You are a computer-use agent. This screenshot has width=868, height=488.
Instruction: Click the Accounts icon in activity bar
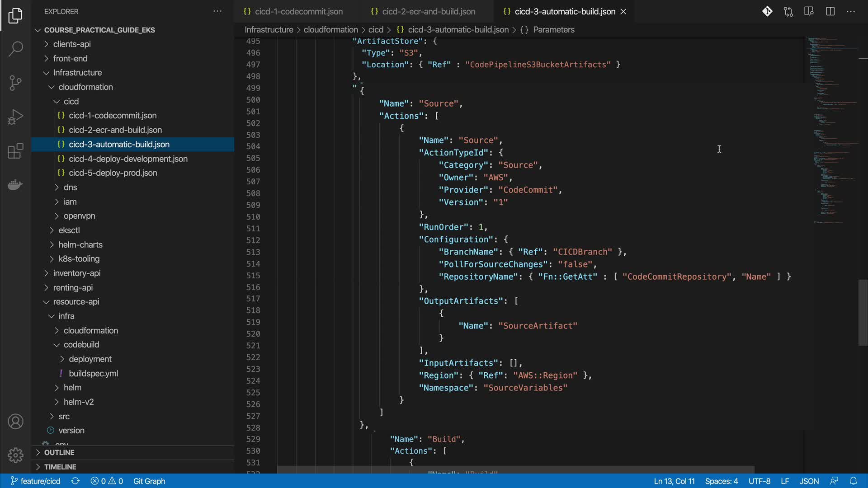[x=15, y=422]
